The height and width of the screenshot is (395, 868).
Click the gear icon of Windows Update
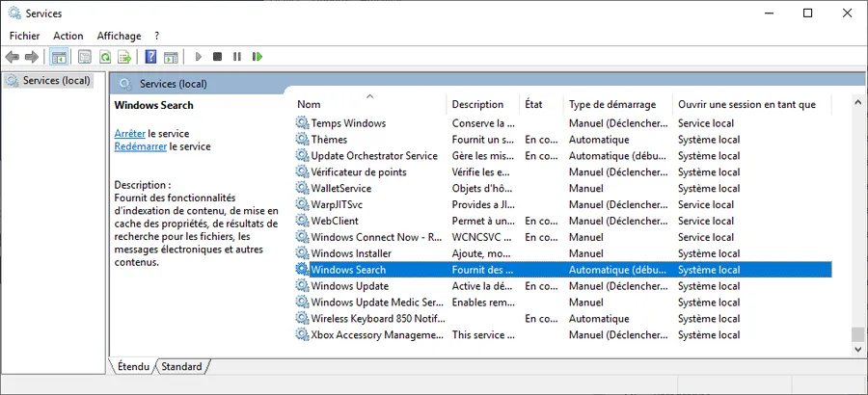(302, 286)
